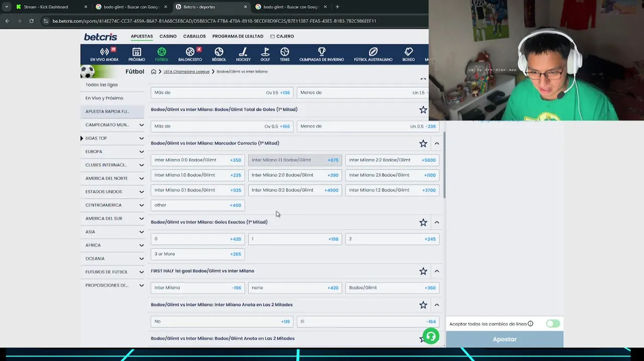Click the browser address bar URL
This screenshot has height=361, width=644.
click(x=214, y=21)
